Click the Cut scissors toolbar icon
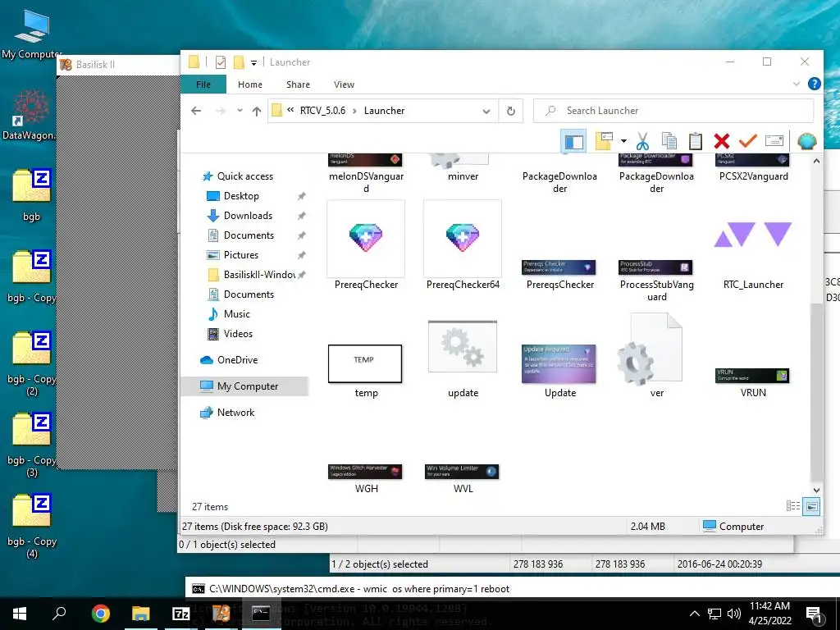Image resolution: width=840 pixels, height=630 pixels. pyautogui.click(x=642, y=141)
